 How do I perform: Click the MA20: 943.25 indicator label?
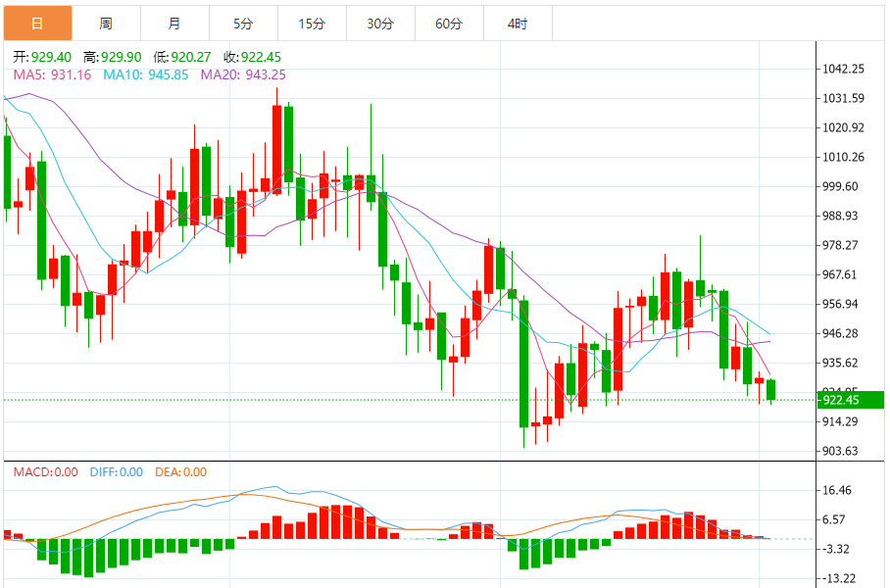coord(243,74)
